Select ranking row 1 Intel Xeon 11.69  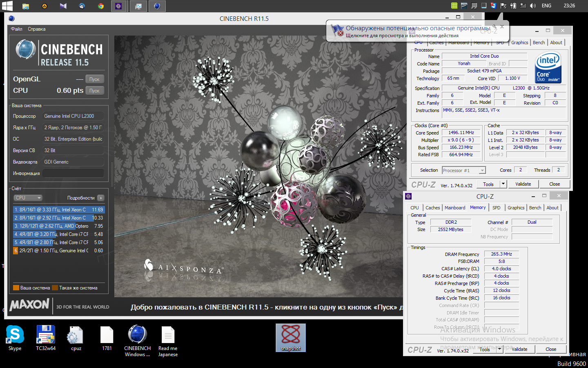59,210
